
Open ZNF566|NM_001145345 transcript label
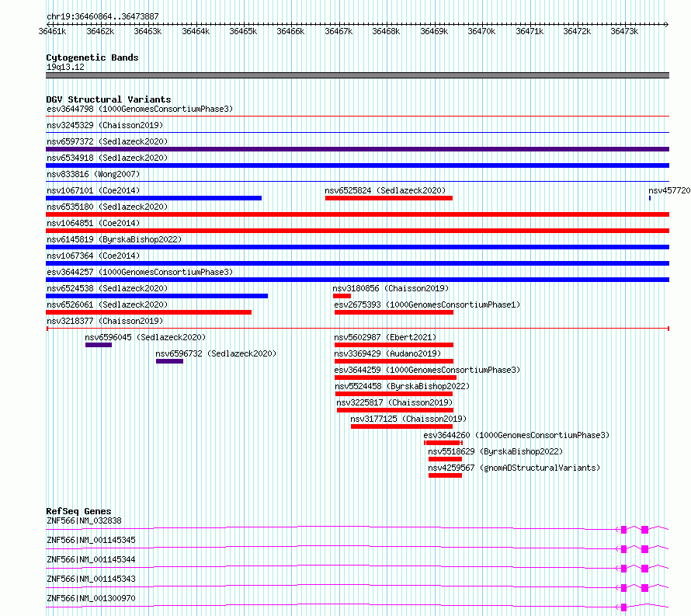click(x=91, y=540)
